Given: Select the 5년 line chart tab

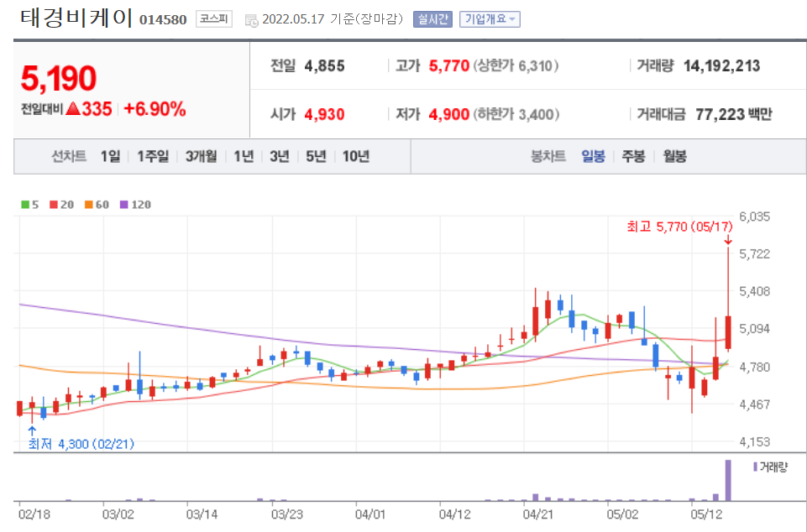Looking at the screenshot, I should tap(316, 156).
